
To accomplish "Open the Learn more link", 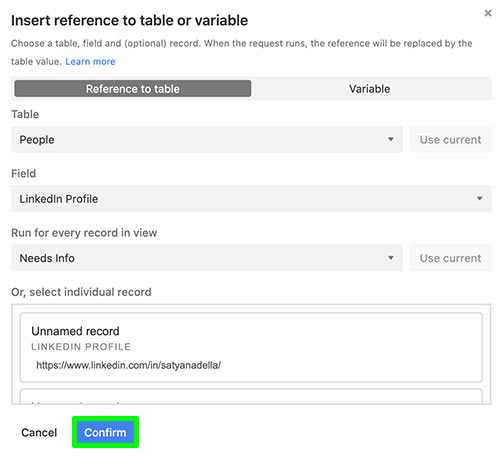I will coord(90,62).
